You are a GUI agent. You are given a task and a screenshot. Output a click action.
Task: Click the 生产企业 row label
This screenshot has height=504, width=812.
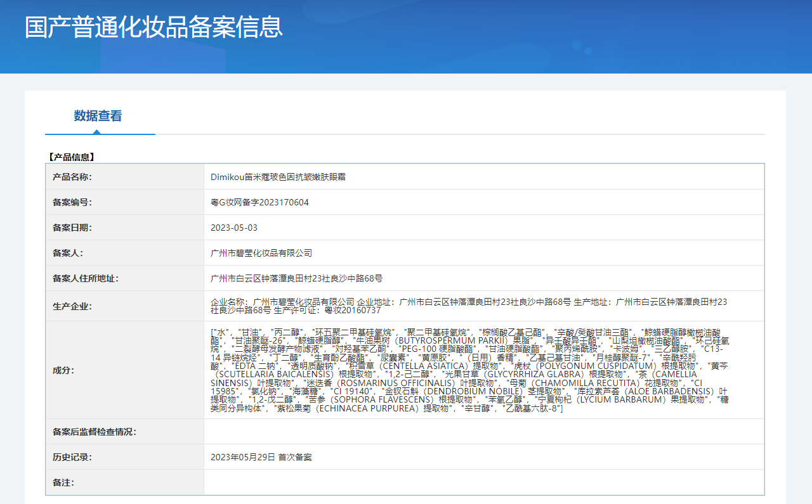coord(72,306)
